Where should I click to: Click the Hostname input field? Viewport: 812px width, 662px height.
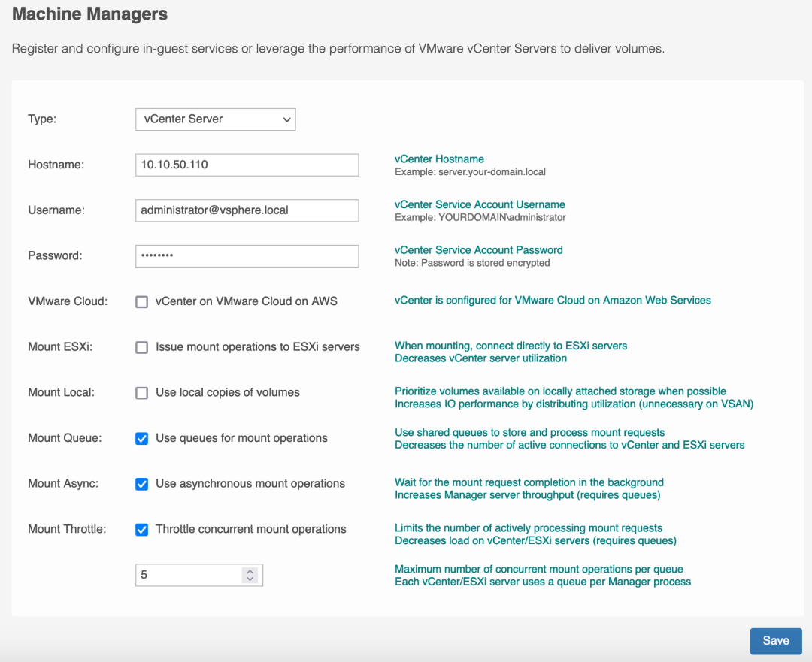click(247, 165)
